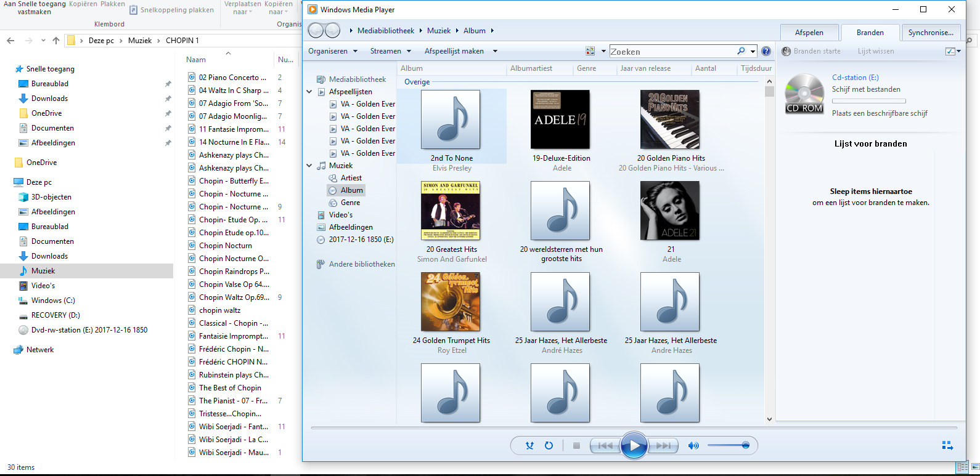Click the Cd-station (E:) link
The width and height of the screenshot is (980, 476).
click(855, 78)
